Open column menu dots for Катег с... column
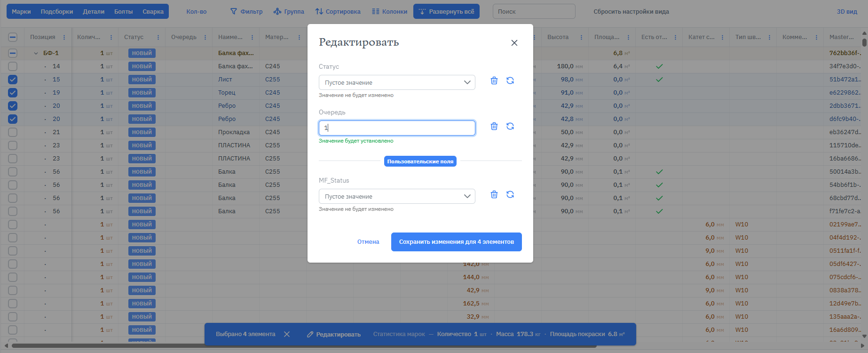The width and height of the screenshot is (868, 353). pos(722,37)
